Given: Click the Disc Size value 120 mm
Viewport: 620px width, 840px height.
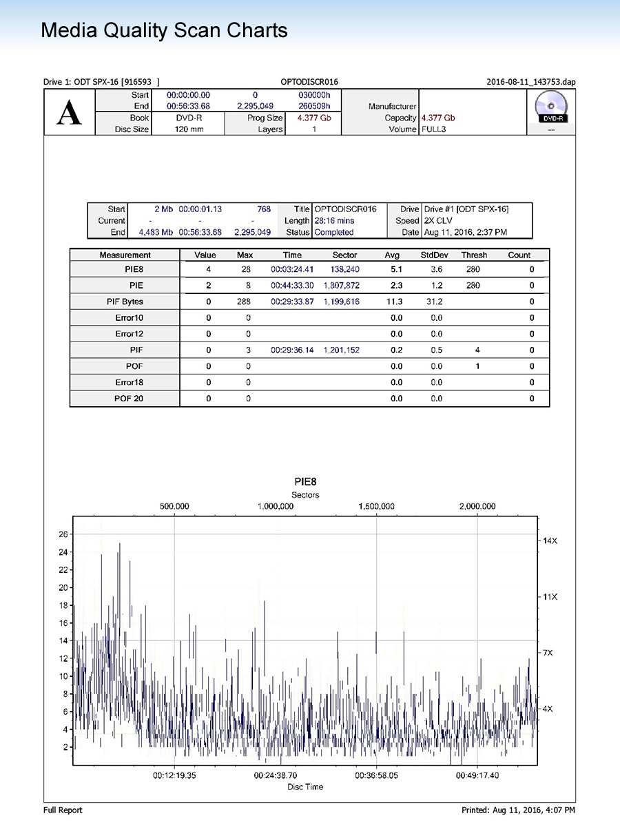Looking at the screenshot, I should (x=189, y=129).
